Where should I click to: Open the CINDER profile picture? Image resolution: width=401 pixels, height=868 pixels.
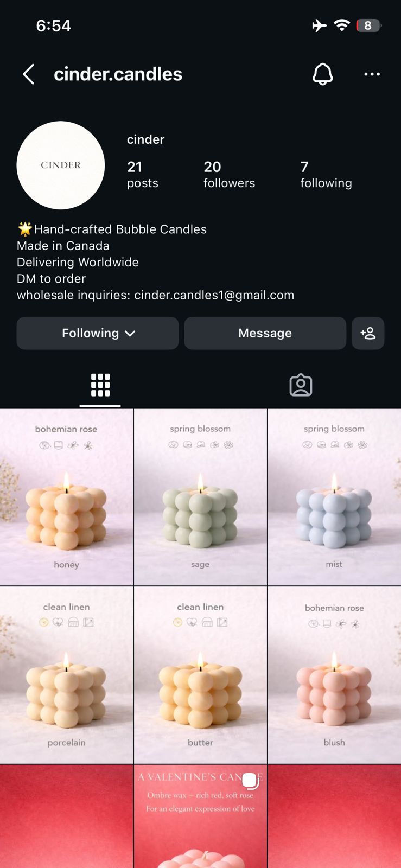tap(61, 165)
